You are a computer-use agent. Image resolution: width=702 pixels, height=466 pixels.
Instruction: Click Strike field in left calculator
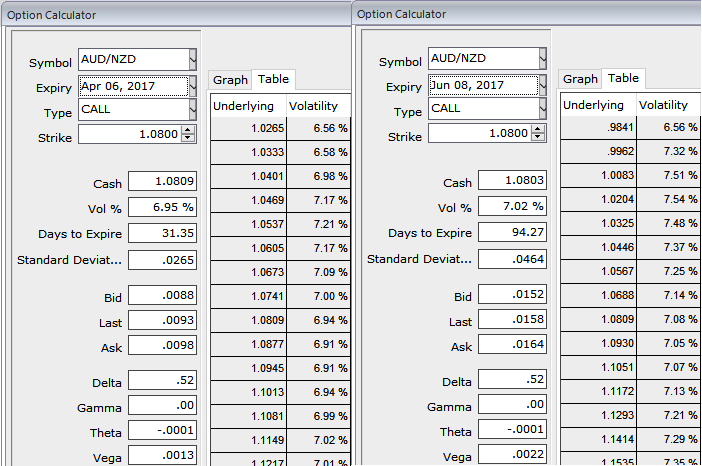[x=130, y=134]
